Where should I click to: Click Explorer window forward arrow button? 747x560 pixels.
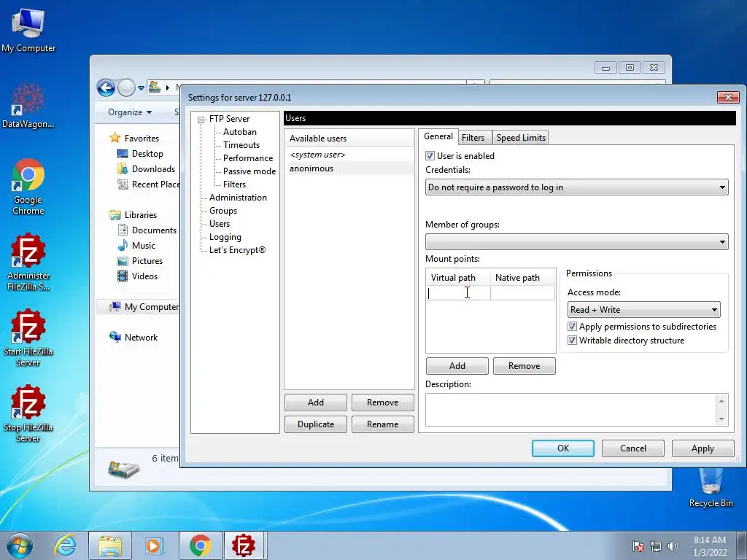[126, 87]
